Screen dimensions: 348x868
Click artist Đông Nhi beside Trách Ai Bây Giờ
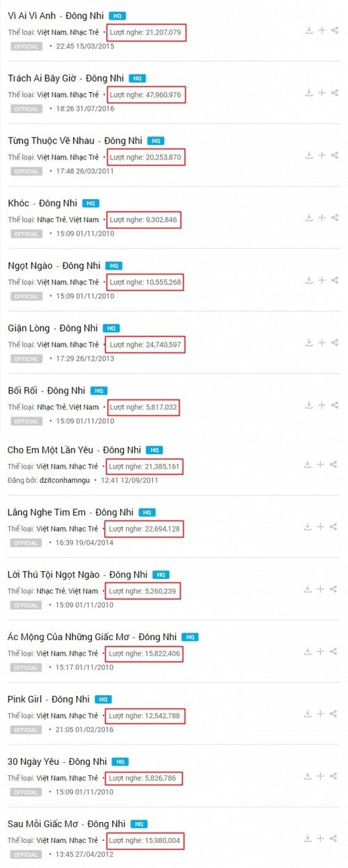104,78
